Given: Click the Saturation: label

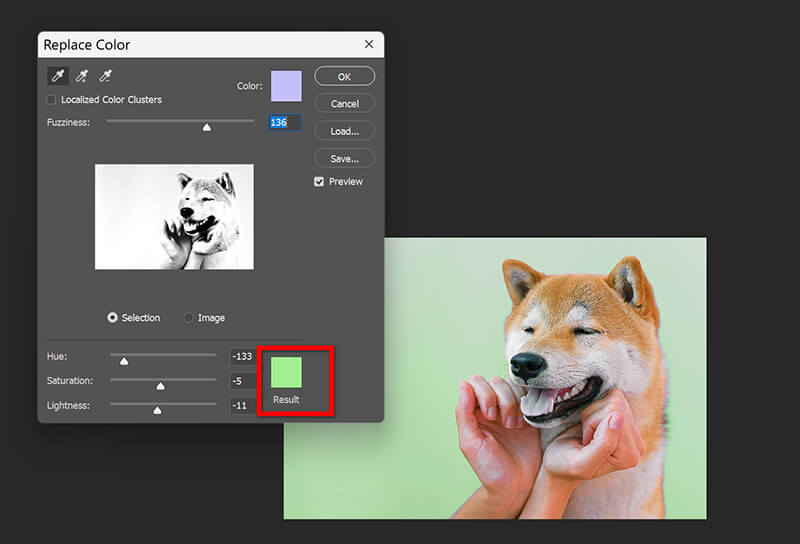Looking at the screenshot, I should click(70, 381).
